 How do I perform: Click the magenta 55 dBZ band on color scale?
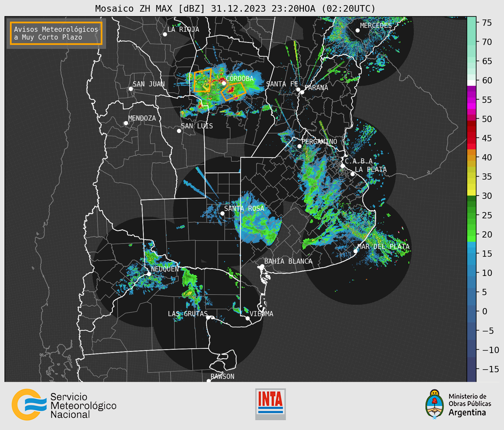(x=471, y=100)
